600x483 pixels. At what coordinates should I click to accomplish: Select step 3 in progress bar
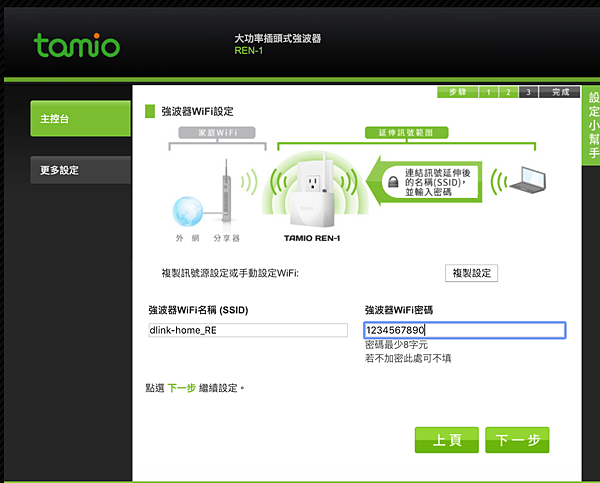tap(528, 92)
